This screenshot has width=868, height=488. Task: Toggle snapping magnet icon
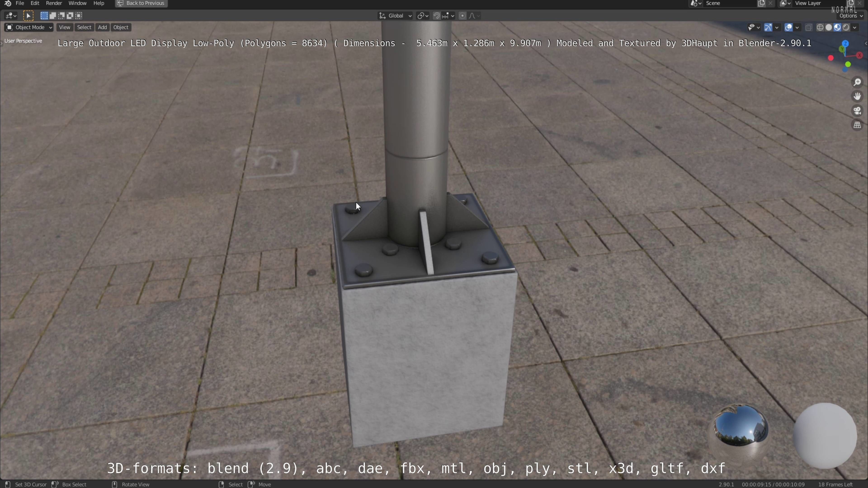(437, 16)
